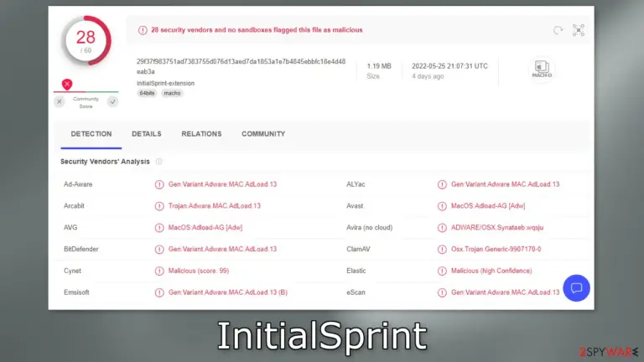The image size is (644, 362).
Task: Click the eScan vendor name
Action: pyautogui.click(x=356, y=292)
